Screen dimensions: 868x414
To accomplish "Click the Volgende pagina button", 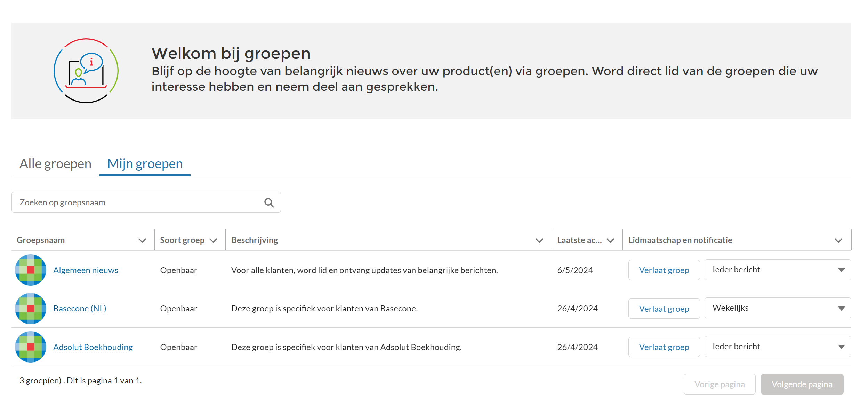I will (802, 384).
